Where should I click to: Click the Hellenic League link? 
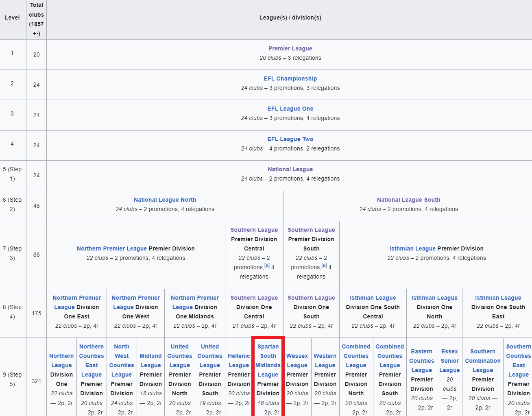coord(239,361)
